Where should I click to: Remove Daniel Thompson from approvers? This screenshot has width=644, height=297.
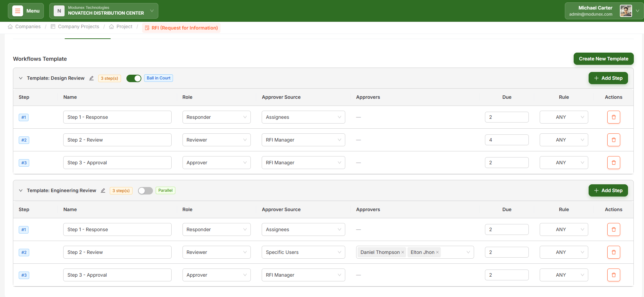403,252
